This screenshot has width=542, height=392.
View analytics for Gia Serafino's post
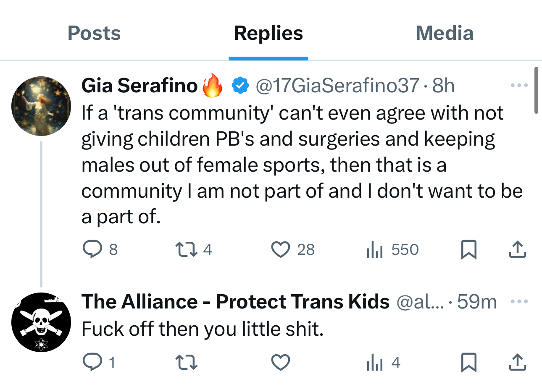(x=375, y=249)
